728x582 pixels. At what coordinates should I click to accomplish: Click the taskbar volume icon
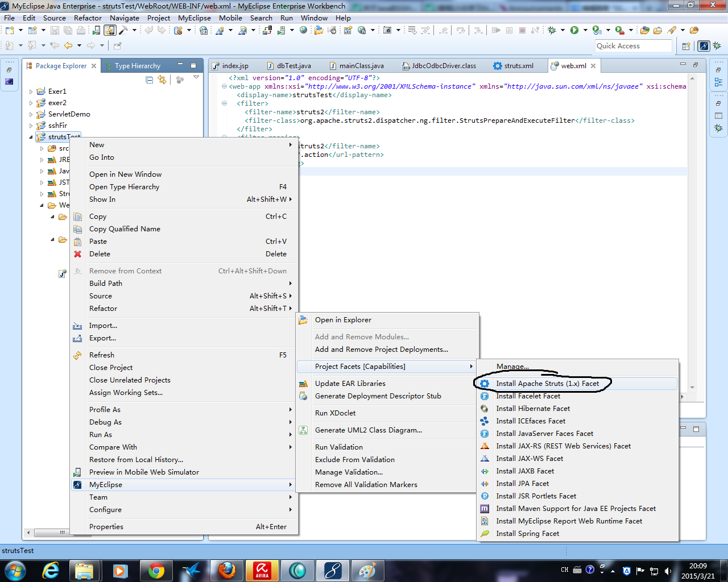(x=668, y=571)
